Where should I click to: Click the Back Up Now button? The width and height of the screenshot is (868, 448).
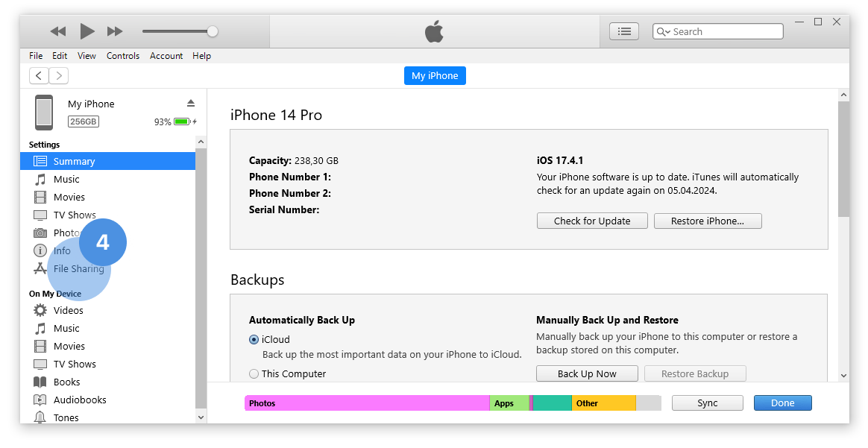tap(587, 373)
